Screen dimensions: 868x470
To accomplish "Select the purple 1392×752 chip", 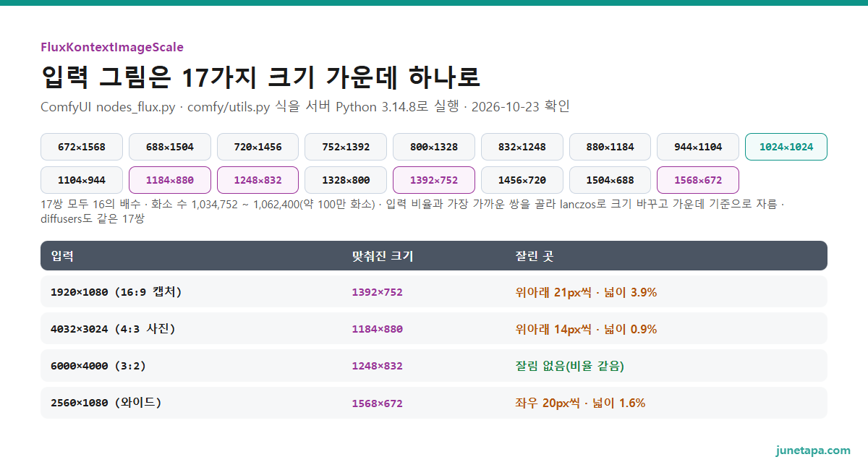I will (434, 180).
